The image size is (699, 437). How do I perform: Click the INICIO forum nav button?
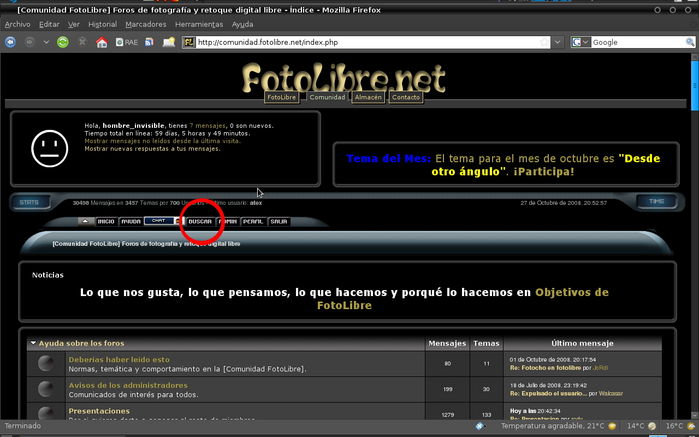tap(106, 222)
